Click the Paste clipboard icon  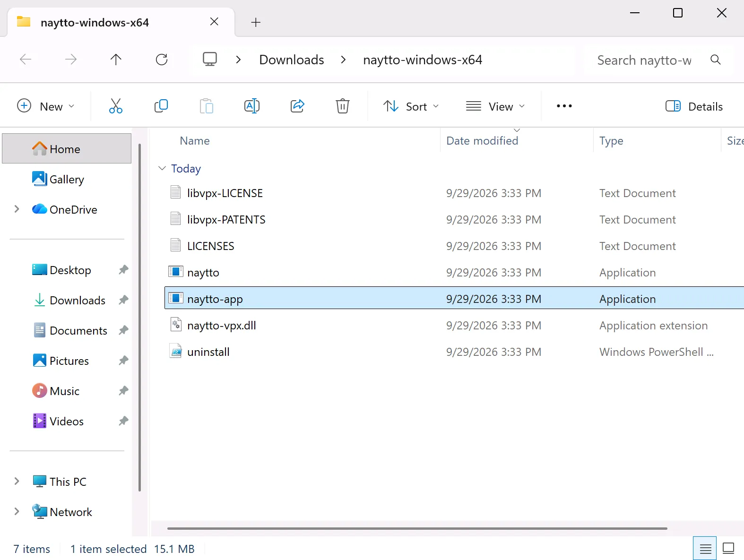pyautogui.click(x=206, y=106)
